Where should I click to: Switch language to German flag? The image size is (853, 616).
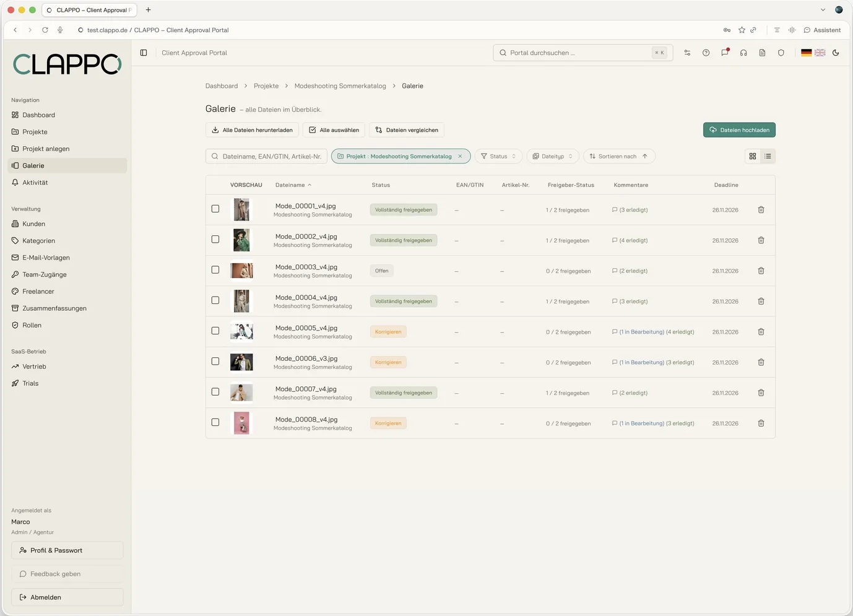[x=806, y=53]
